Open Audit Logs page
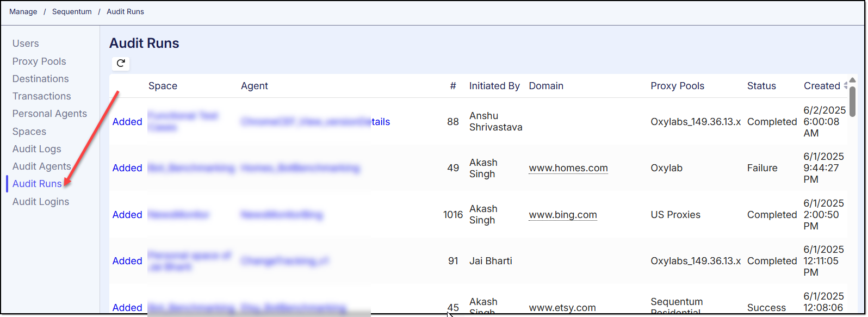 37,149
